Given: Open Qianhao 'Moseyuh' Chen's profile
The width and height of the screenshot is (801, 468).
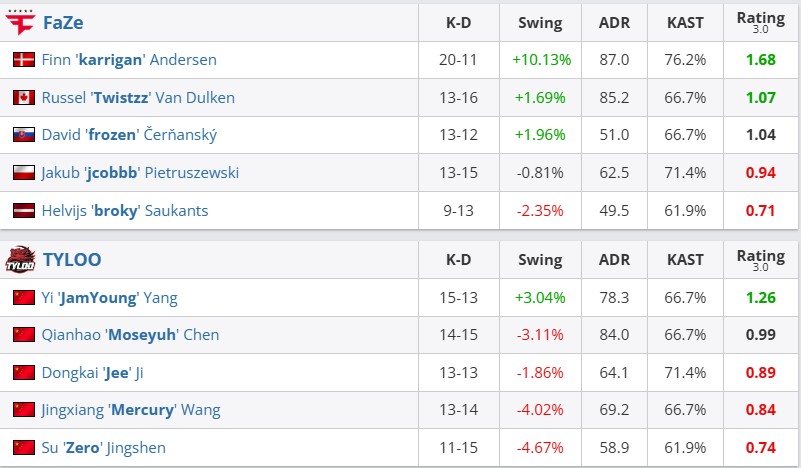Looking at the screenshot, I should (x=130, y=335).
